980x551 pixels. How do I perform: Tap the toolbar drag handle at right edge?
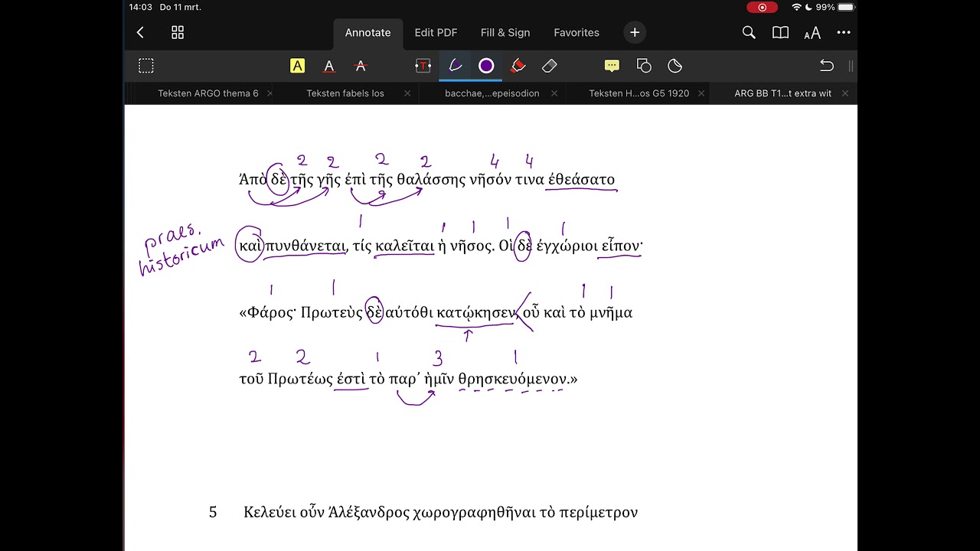(x=851, y=66)
